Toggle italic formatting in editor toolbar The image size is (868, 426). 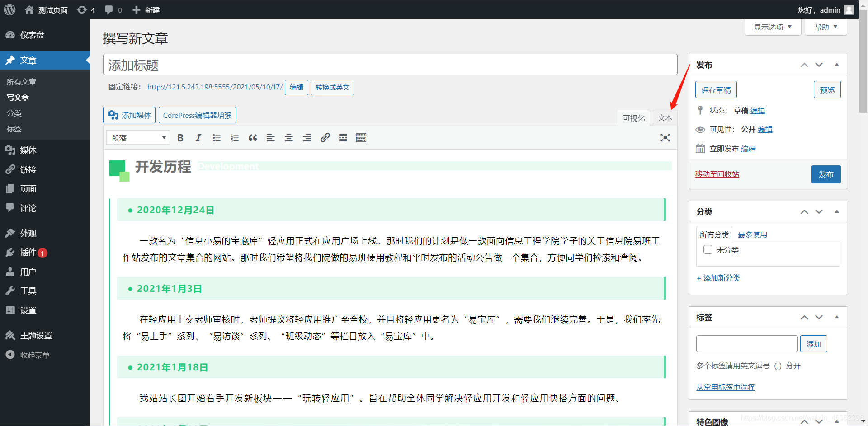(x=198, y=138)
